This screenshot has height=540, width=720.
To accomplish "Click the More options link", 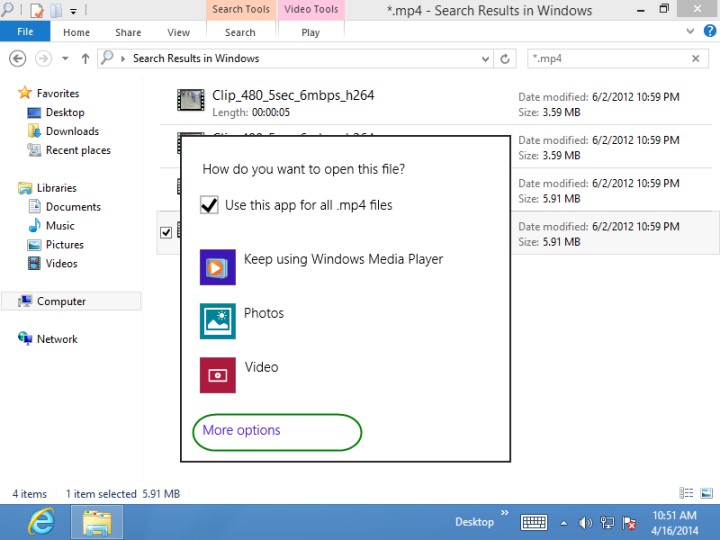I will coord(242,430).
